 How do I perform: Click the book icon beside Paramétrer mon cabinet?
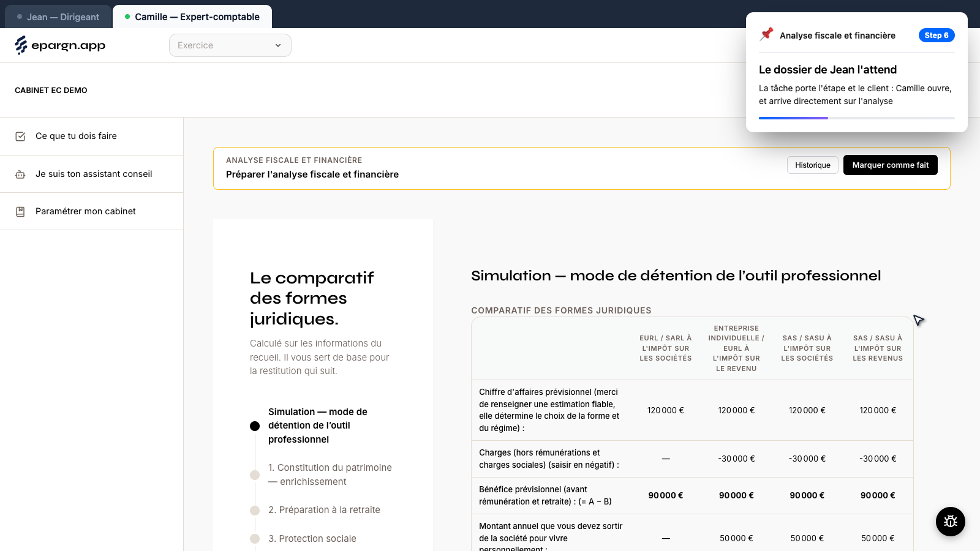[20, 212]
